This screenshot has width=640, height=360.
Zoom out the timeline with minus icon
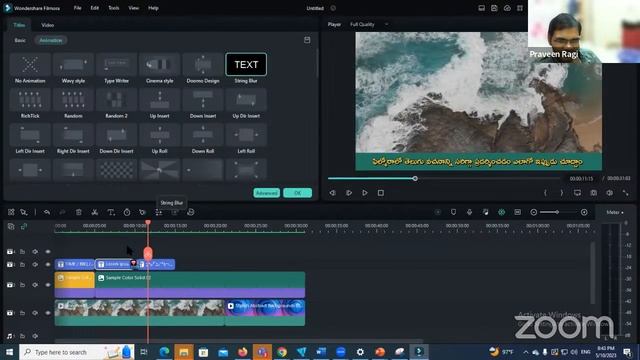coord(533,212)
